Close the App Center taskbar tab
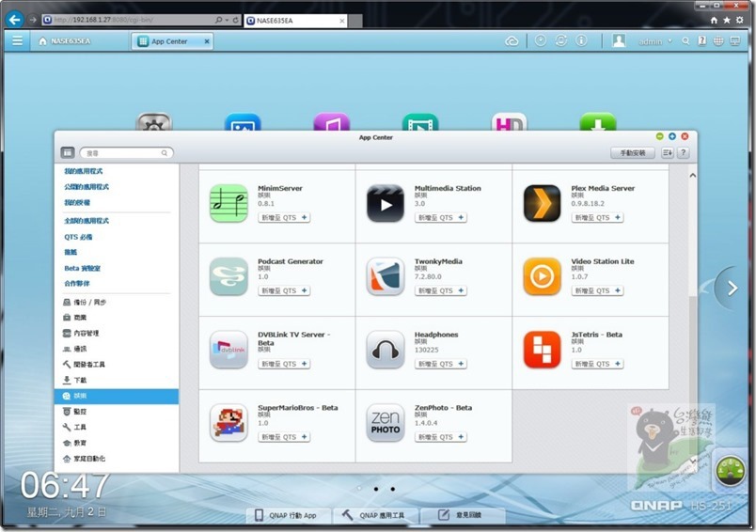The image size is (756, 532). pyautogui.click(x=206, y=41)
